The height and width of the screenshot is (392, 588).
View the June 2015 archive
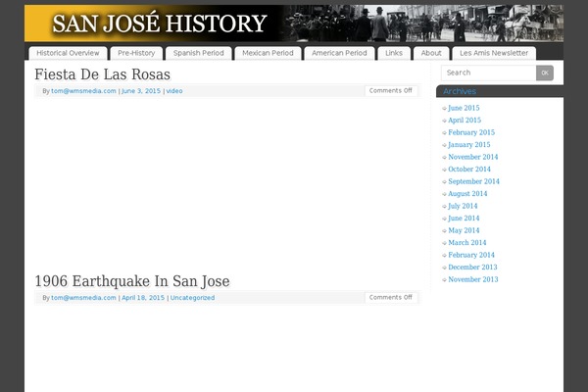[x=464, y=108]
